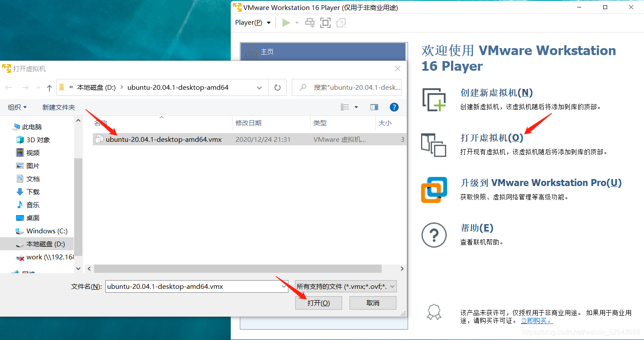Toggle the preview pane icon
644x340 pixels.
click(x=374, y=107)
